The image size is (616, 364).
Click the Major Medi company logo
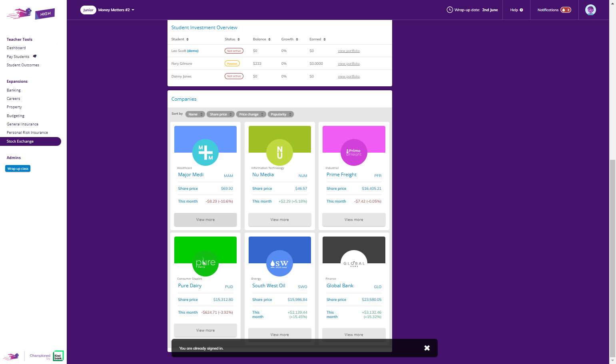click(205, 152)
